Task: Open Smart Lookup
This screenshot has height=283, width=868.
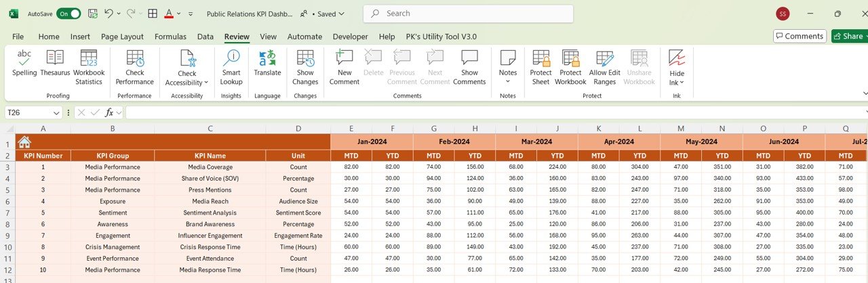Action: point(231,68)
